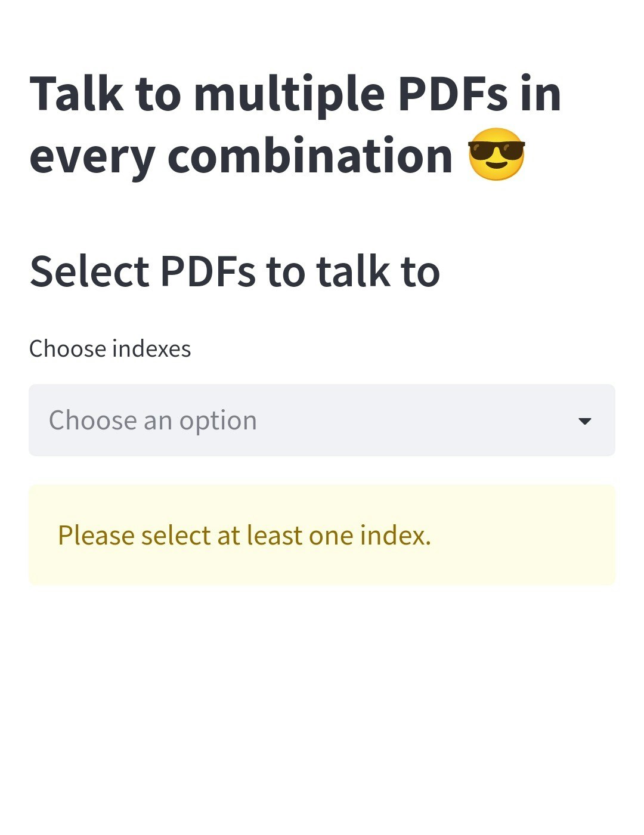Click the word 'option' in the dropdown placeholder
The width and height of the screenshot is (644, 835).
point(218,422)
